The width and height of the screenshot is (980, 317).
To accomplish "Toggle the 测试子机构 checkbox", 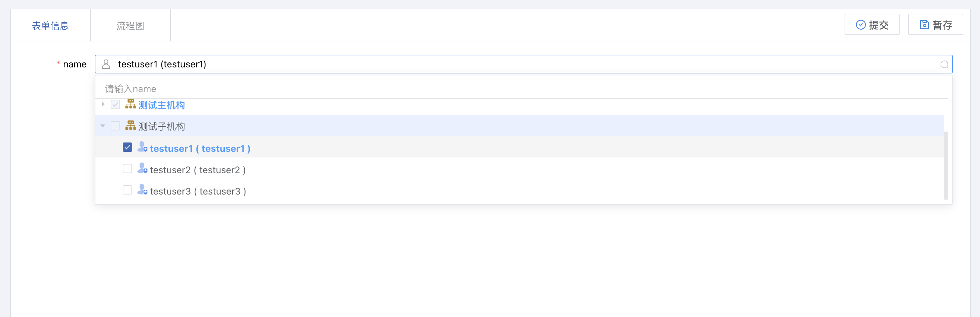I will pyautogui.click(x=115, y=126).
